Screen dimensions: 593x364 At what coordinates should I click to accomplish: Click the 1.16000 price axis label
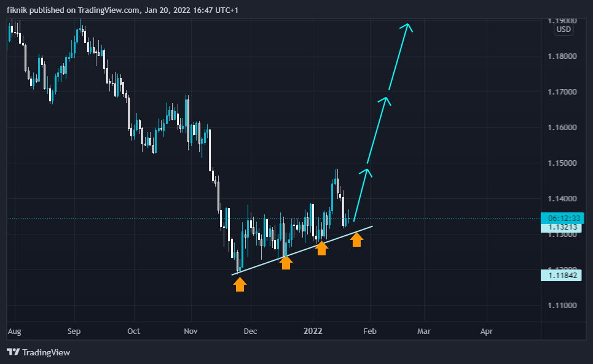click(x=562, y=128)
